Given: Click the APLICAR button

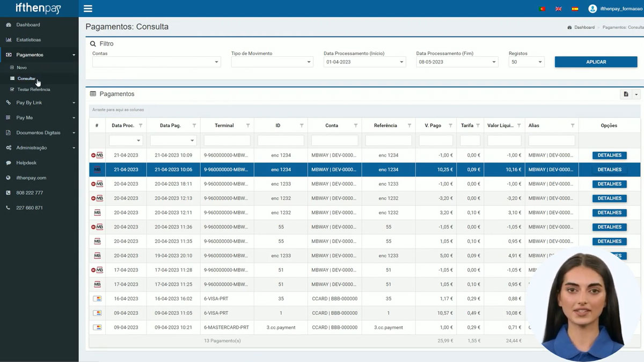Looking at the screenshot, I should coord(596,62).
